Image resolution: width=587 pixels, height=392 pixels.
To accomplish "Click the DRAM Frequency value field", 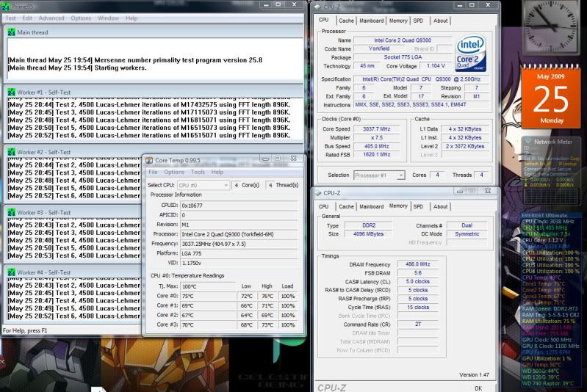I will tap(417, 264).
